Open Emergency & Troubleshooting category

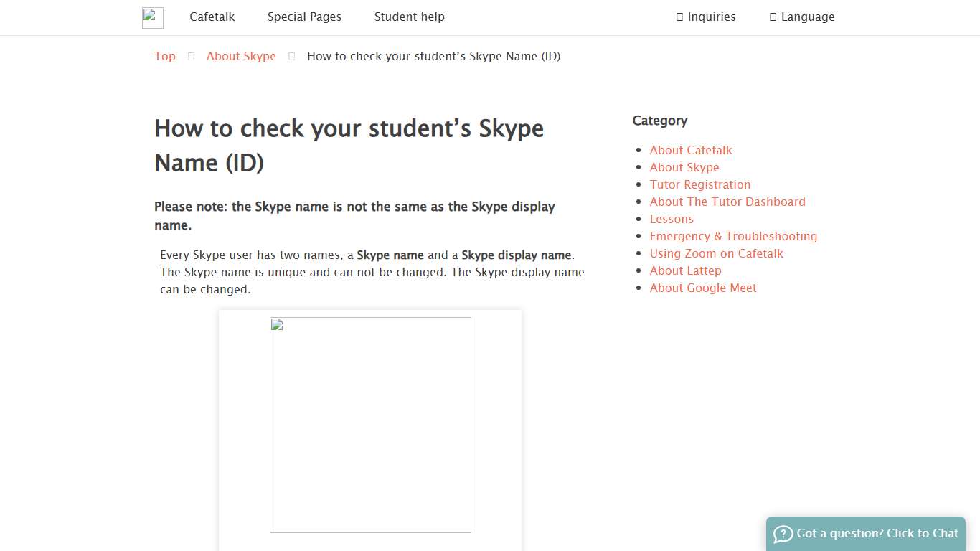pyautogui.click(x=733, y=236)
